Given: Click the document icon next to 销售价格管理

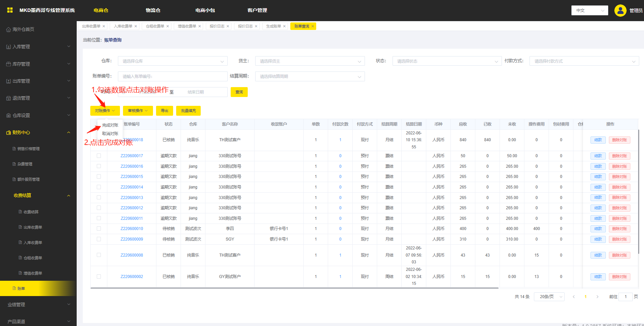Looking at the screenshot, I should (14, 149).
